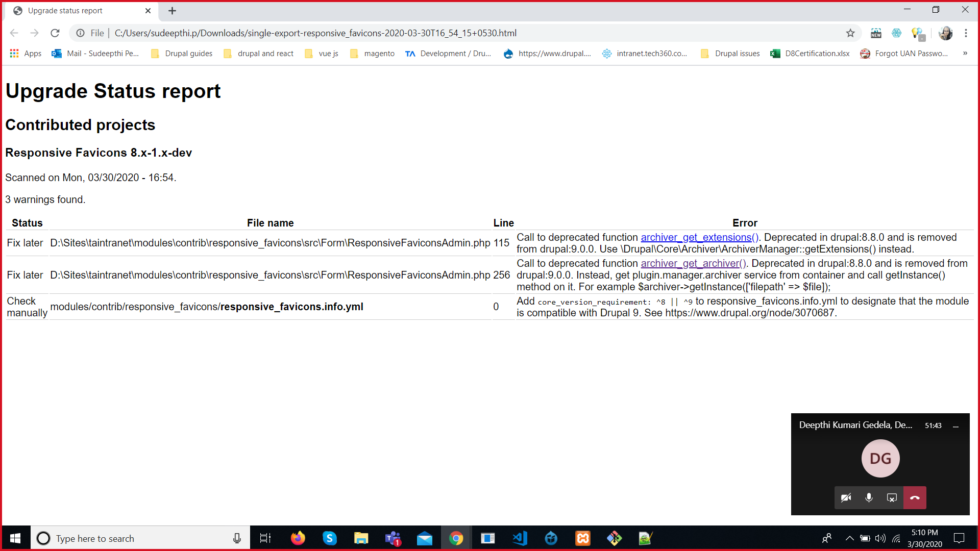Open the Drupal guides bookmark folder
This screenshot has height=551, width=980.
182,54
